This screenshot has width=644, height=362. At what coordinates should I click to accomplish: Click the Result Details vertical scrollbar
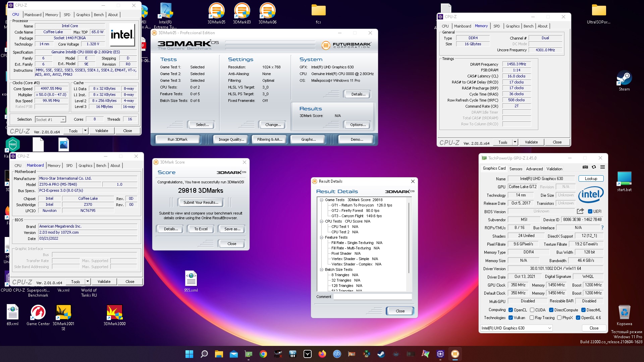pos(409,238)
